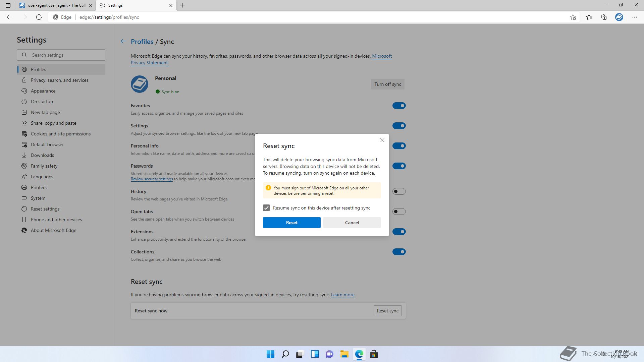Toggle Settings sync switch

click(399, 126)
